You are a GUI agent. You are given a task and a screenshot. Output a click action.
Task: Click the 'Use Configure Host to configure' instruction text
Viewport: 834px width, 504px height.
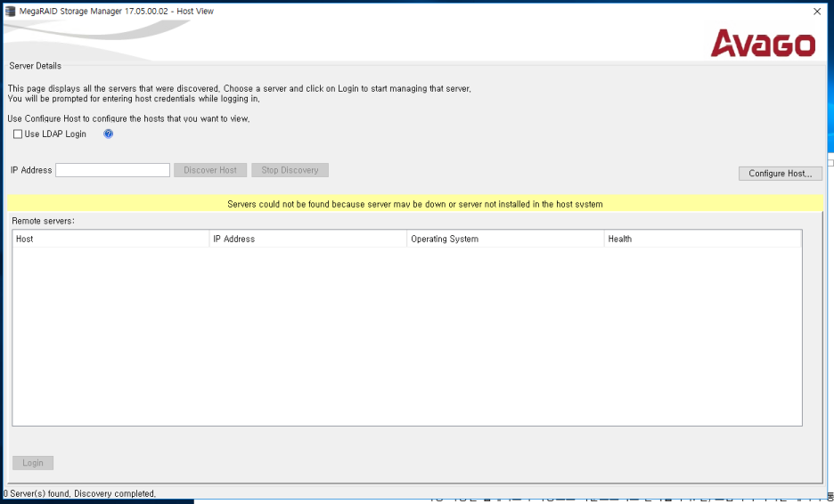coord(128,118)
